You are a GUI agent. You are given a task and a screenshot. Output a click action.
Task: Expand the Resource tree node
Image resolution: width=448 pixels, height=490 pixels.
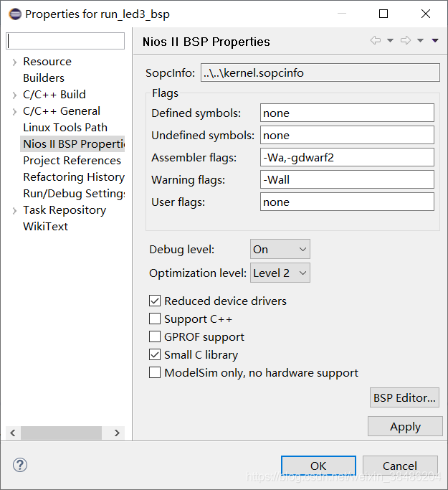point(14,62)
